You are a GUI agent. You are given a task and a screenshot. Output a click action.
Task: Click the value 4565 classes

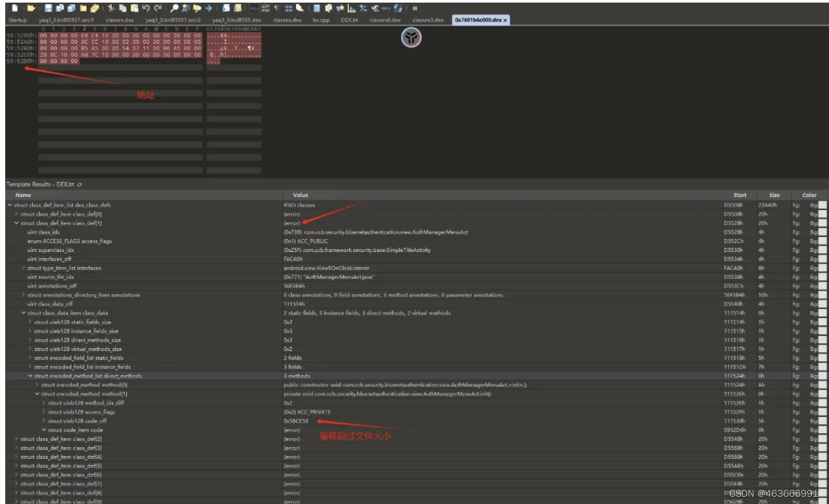point(299,205)
